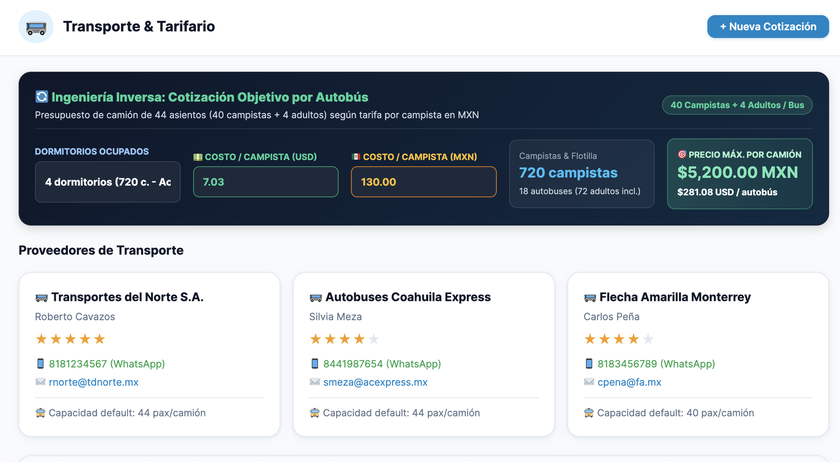
Task: Open WhatsApp number 8181234567
Action: [x=107, y=364]
